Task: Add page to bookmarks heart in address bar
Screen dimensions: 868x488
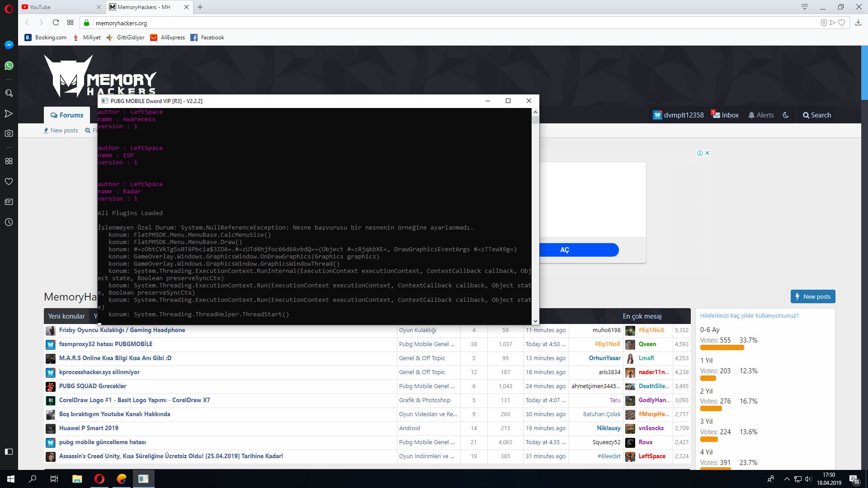Action: coord(841,23)
